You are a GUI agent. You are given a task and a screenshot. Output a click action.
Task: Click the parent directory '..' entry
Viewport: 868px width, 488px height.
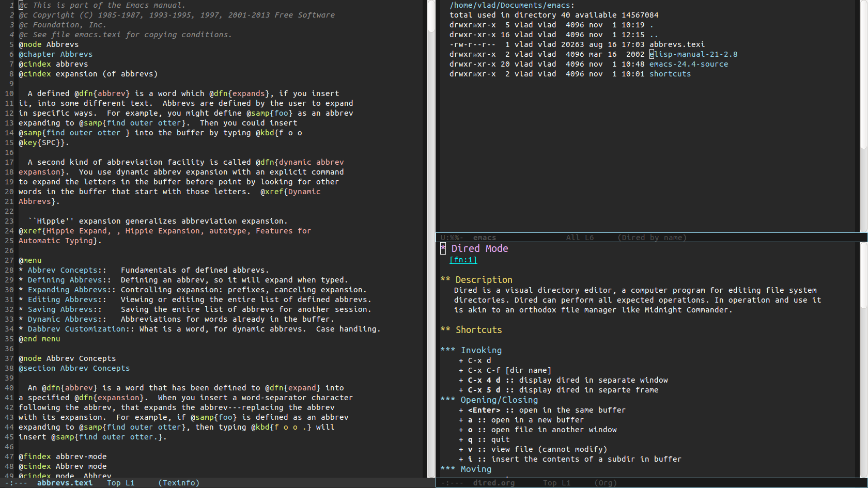pos(654,35)
